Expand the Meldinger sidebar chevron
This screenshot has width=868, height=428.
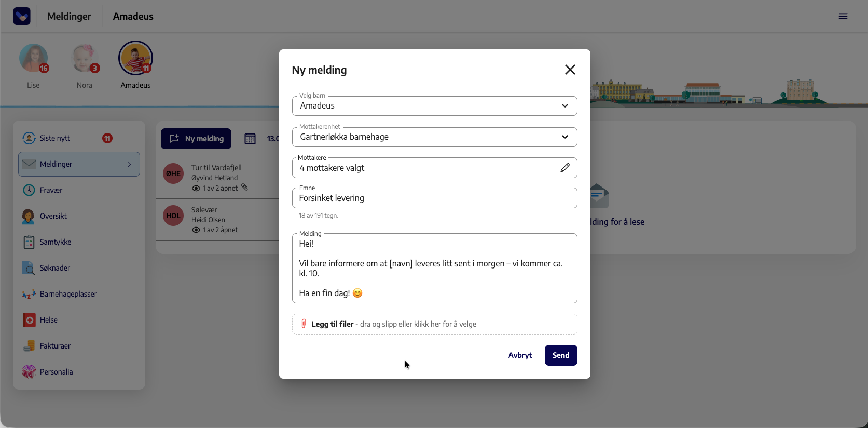click(129, 164)
